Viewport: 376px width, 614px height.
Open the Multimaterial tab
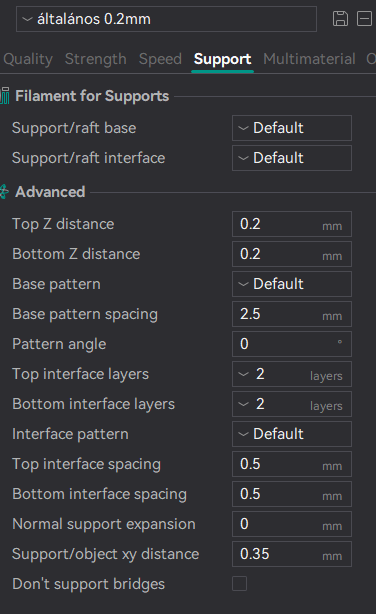tap(309, 59)
